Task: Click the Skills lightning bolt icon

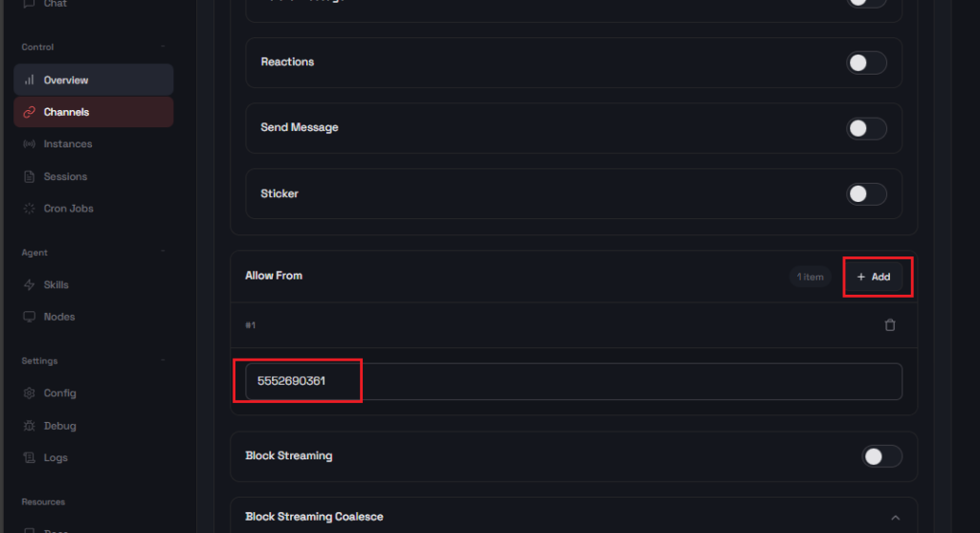Action: 29,285
